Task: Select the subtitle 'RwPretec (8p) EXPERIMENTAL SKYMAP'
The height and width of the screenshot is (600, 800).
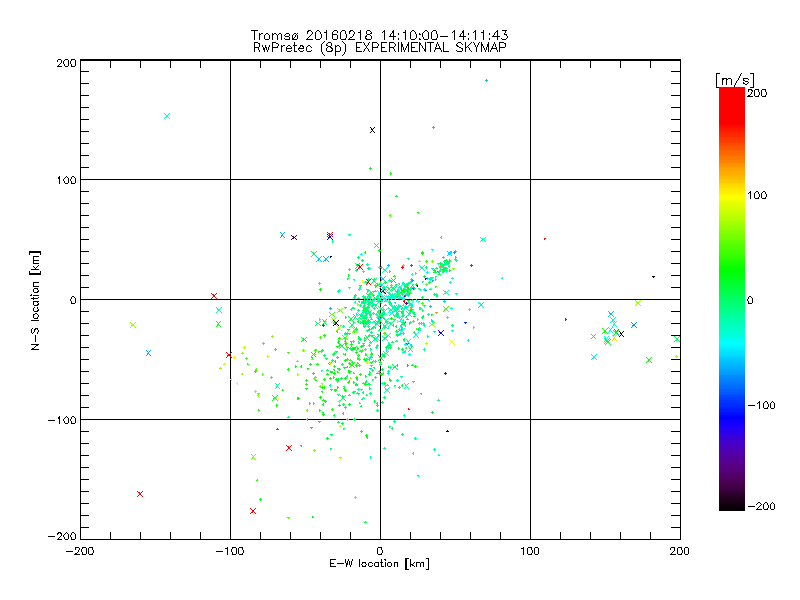Action: (x=380, y=47)
